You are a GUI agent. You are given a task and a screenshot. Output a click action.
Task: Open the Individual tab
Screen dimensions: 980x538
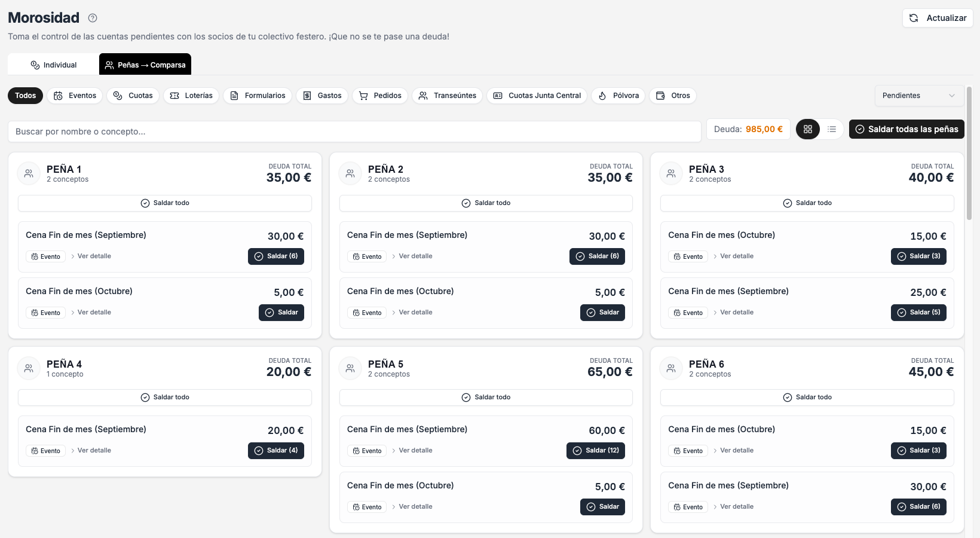point(54,65)
